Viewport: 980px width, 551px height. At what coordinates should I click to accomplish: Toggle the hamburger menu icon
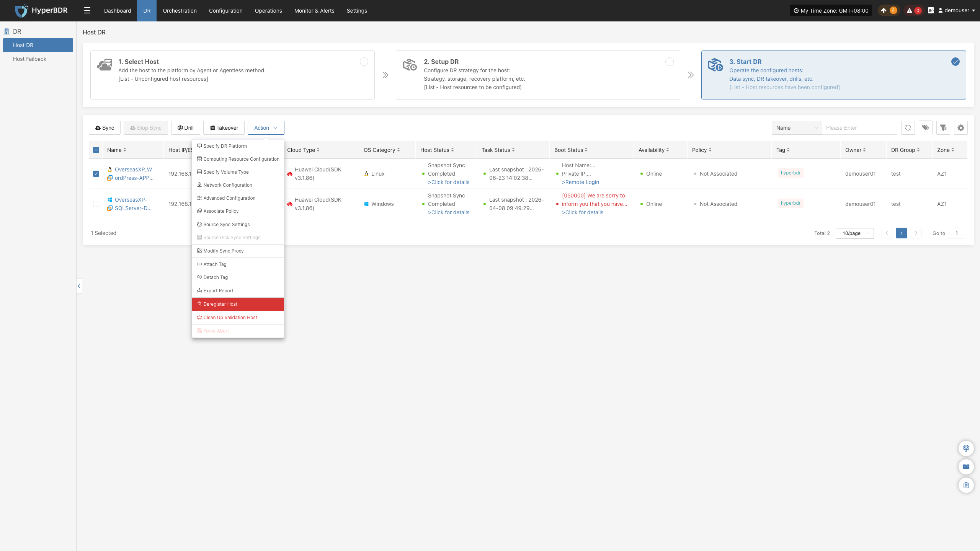click(x=87, y=11)
